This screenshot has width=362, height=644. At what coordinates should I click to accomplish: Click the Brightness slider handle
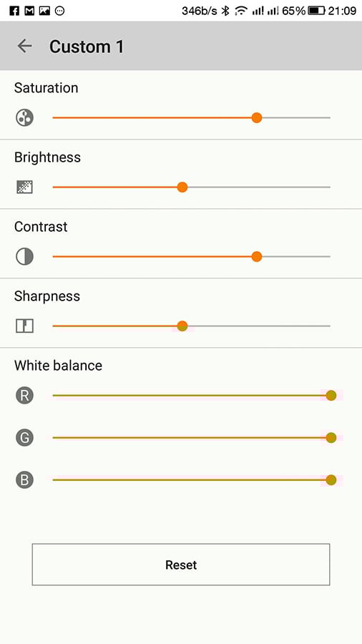coord(182,187)
